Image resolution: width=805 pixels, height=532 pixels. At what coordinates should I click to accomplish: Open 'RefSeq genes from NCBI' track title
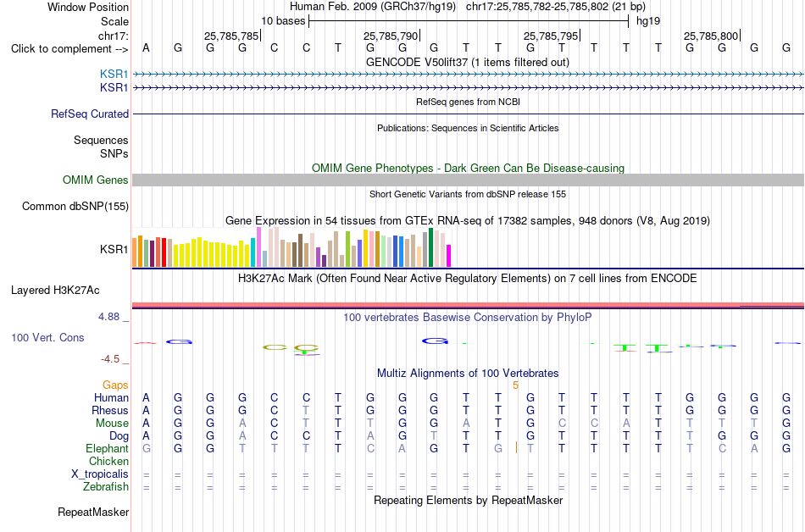coord(468,102)
